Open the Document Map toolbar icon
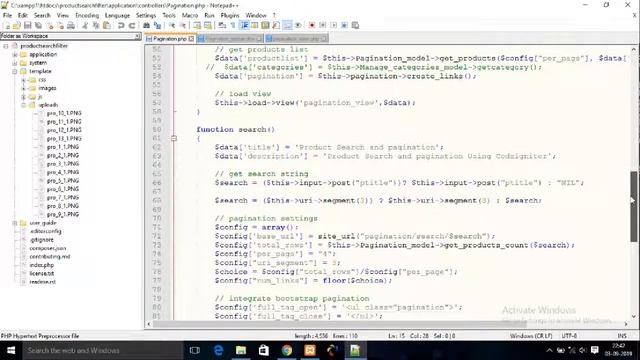This screenshot has width=640, height=360. 265,25
